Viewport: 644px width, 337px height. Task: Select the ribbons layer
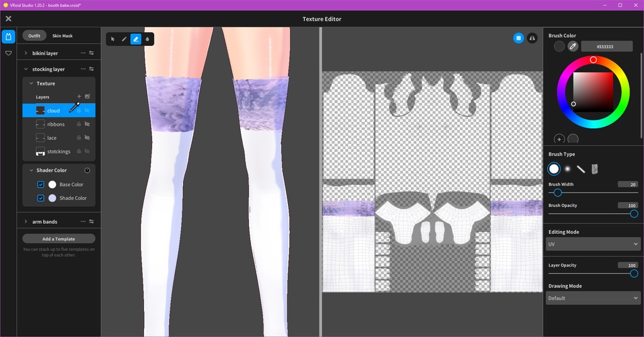click(x=58, y=124)
